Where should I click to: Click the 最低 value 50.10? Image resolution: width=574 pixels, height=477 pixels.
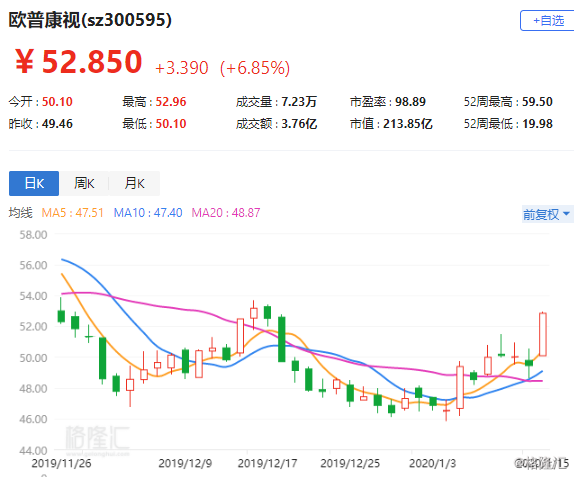point(171,124)
